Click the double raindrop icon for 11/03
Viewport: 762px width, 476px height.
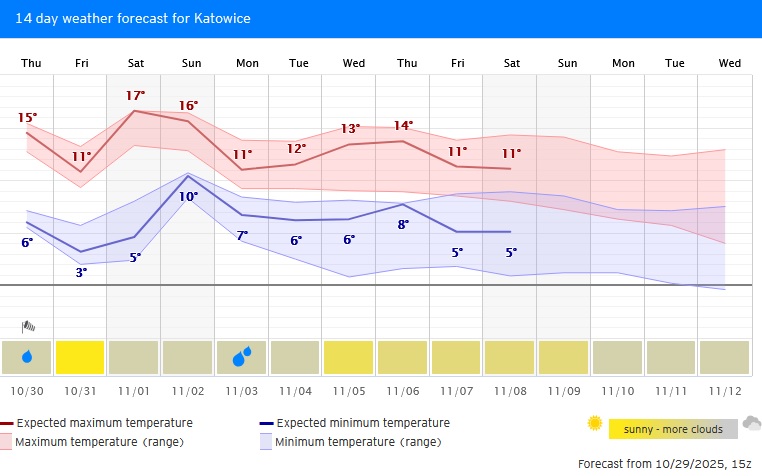click(242, 356)
